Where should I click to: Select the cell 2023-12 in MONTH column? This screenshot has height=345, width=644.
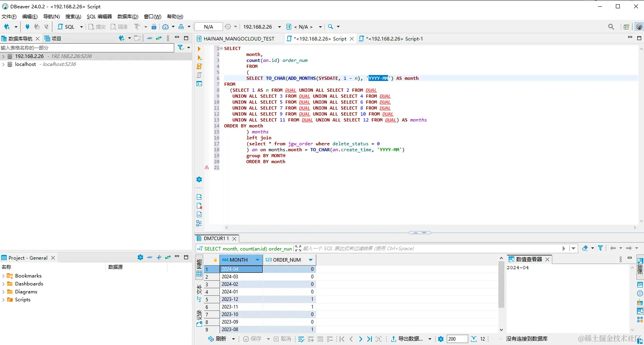pyautogui.click(x=241, y=299)
